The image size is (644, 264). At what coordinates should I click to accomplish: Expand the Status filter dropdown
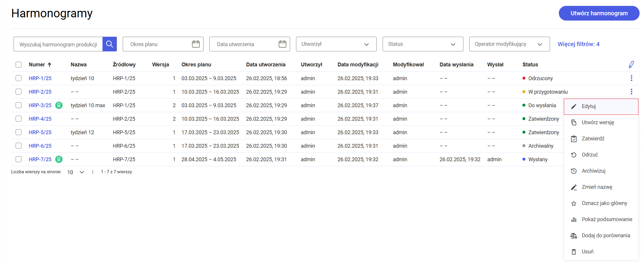coord(423,44)
